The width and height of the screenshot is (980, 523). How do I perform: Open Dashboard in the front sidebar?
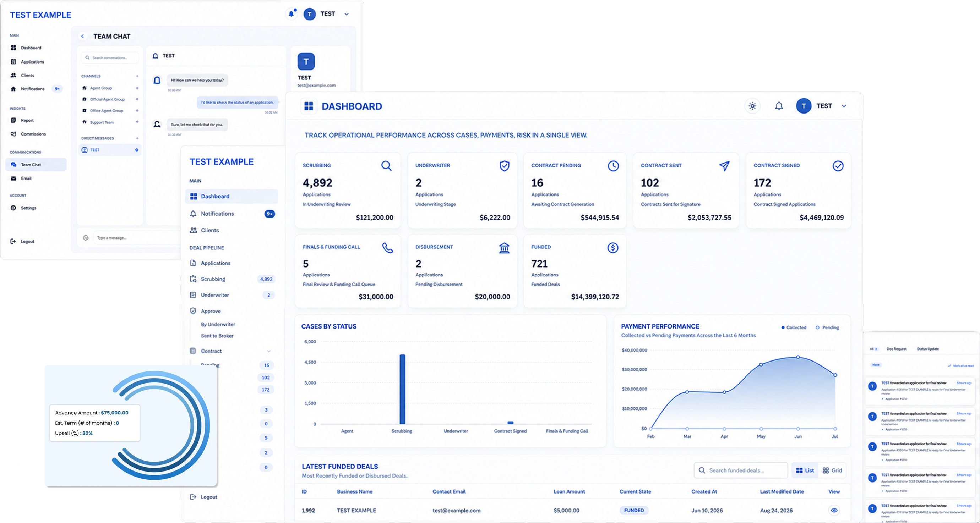click(x=232, y=196)
